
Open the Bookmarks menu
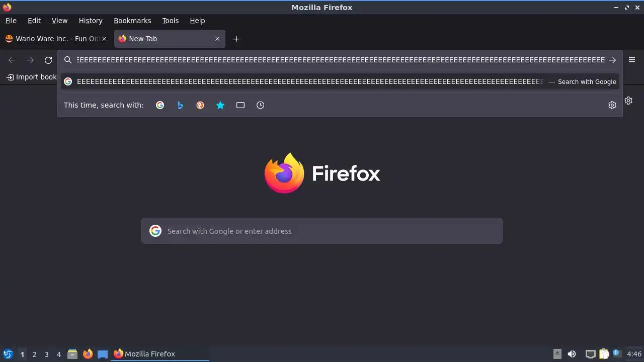132,21
